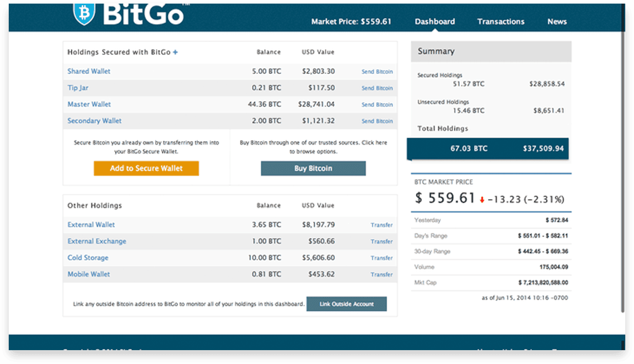
Task: Click the $8,651.41 unsecured holdings amount
Action: pyautogui.click(x=549, y=110)
